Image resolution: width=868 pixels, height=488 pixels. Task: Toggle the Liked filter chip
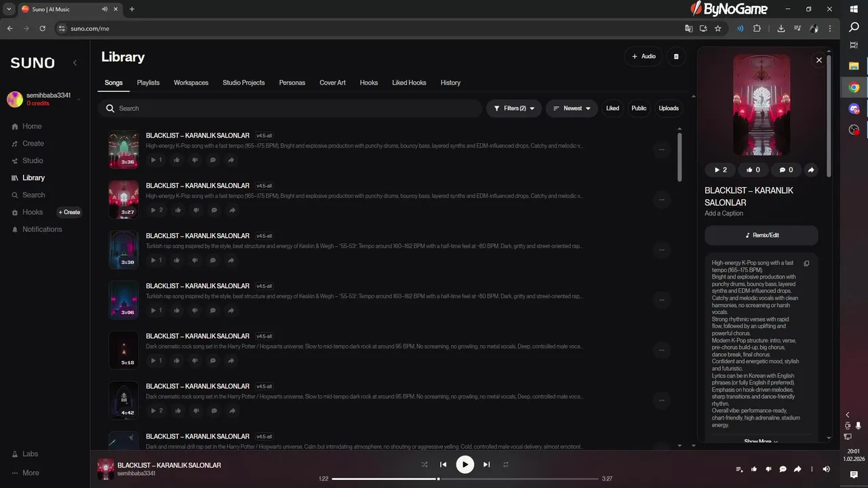[x=612, y=108]
